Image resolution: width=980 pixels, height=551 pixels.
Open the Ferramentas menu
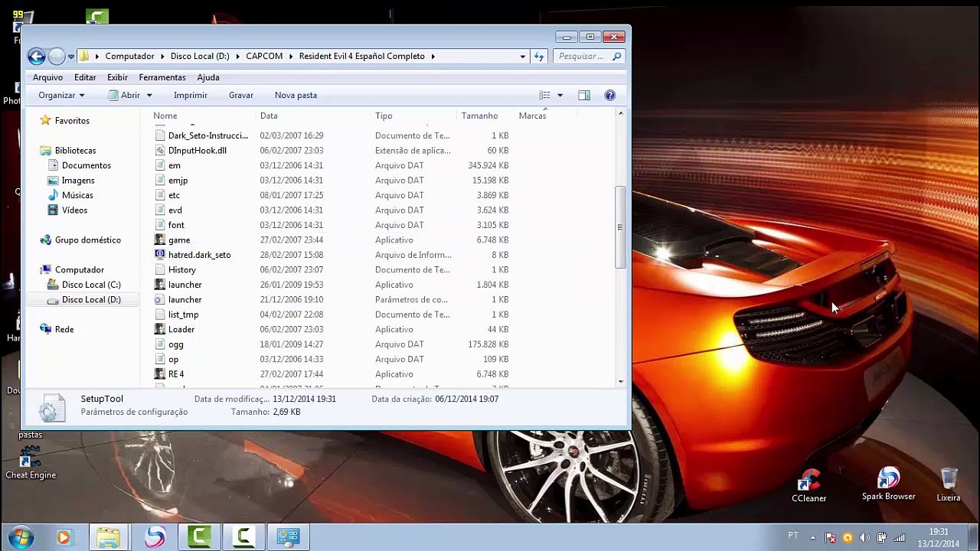tap(162, 77)
